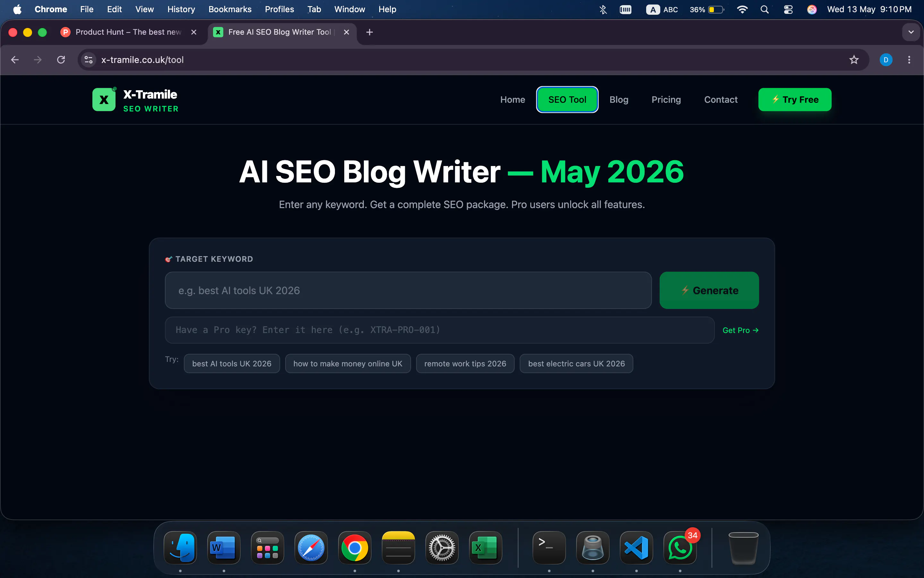Focus the target keyword input field
Viewport: 924px width, 578px height.
408,291
